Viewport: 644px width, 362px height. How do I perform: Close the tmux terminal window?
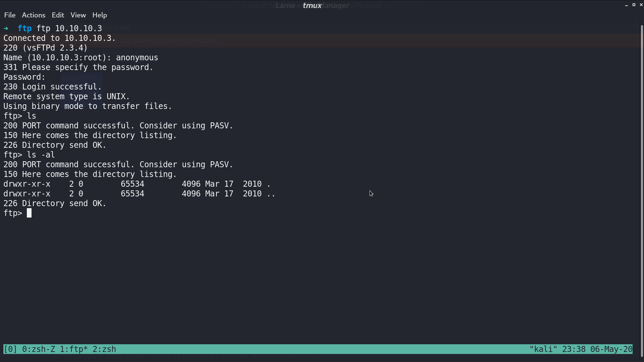pyautogui.click(x=641, y=5)
